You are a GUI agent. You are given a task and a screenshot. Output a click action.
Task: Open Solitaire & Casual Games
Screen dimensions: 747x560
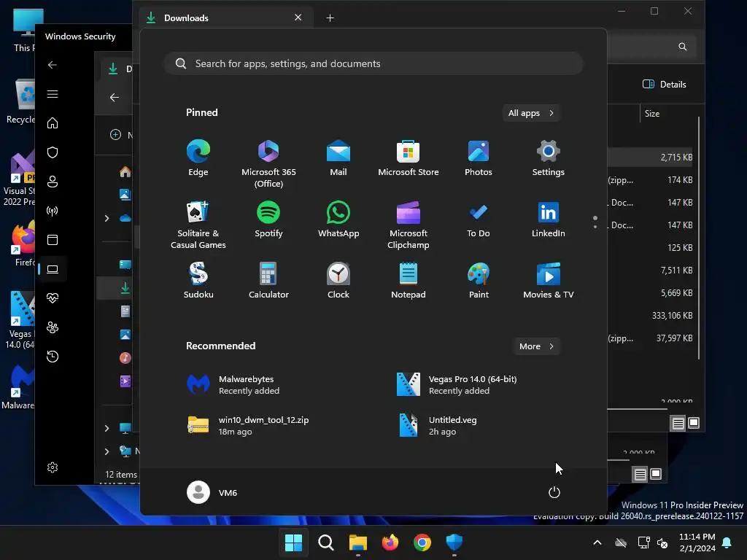[198, 225]
